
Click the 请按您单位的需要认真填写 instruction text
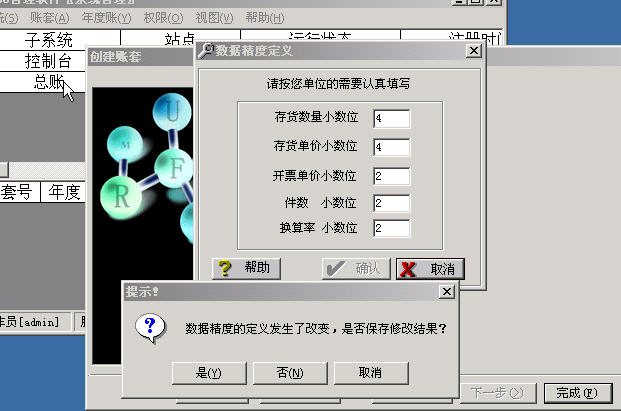coord(338,84)
